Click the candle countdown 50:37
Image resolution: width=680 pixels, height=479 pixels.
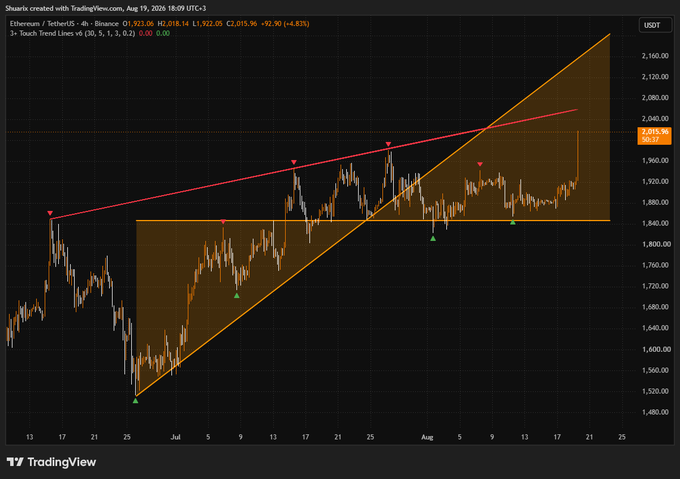[x=650, y=140]
